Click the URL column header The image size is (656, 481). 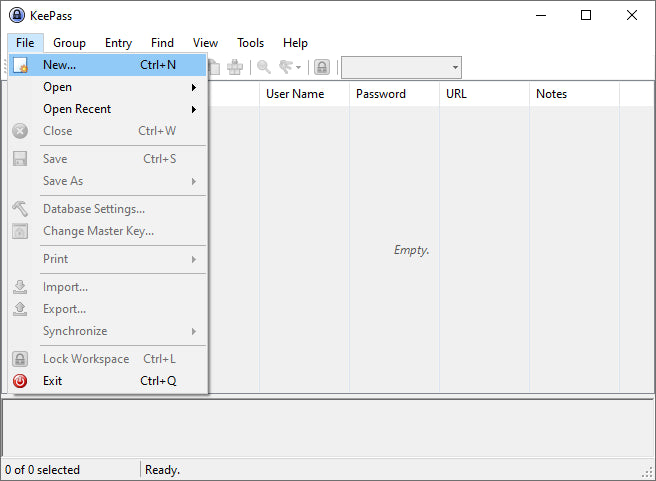click(484, 94)
